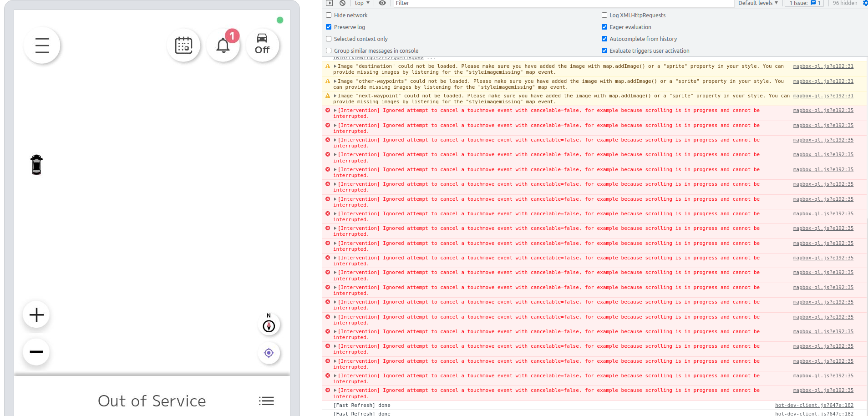Viewport: 868px width, 416px height.
Task: Open the Issues counter showing 1 Issue
Action: click(804, 4)
